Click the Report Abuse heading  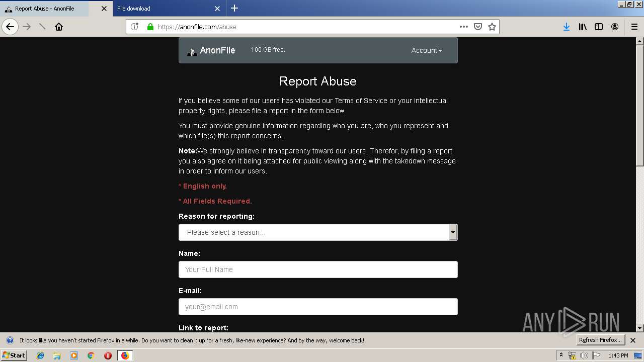pos(318,81)
